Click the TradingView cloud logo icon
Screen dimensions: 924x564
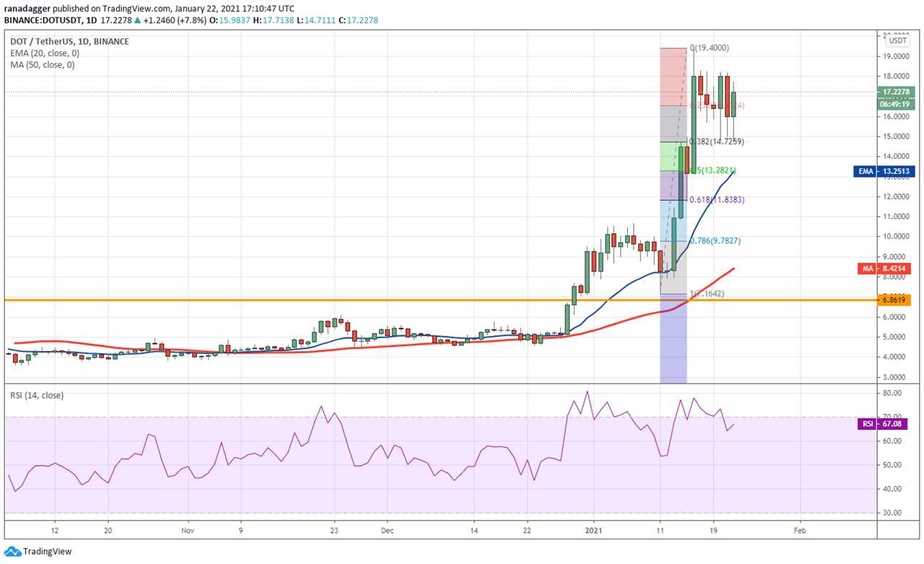(13, 552)
